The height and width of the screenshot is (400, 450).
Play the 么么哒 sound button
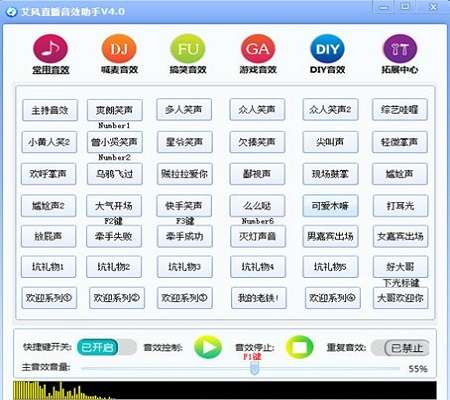[257, 206]
